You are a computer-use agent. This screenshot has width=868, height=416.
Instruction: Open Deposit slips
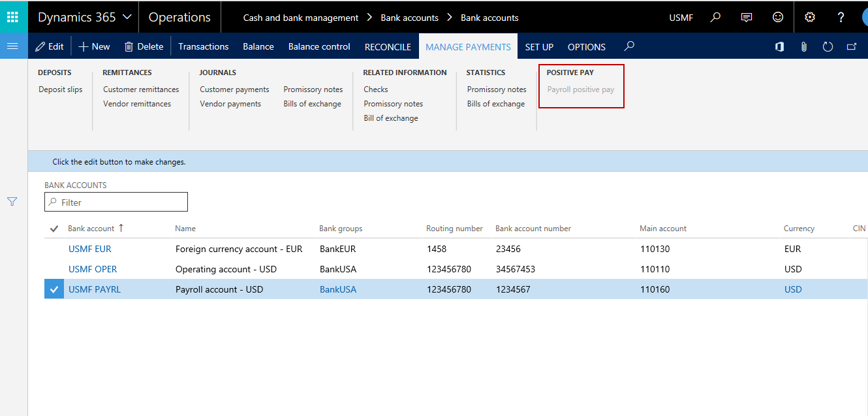coord(61,89)
